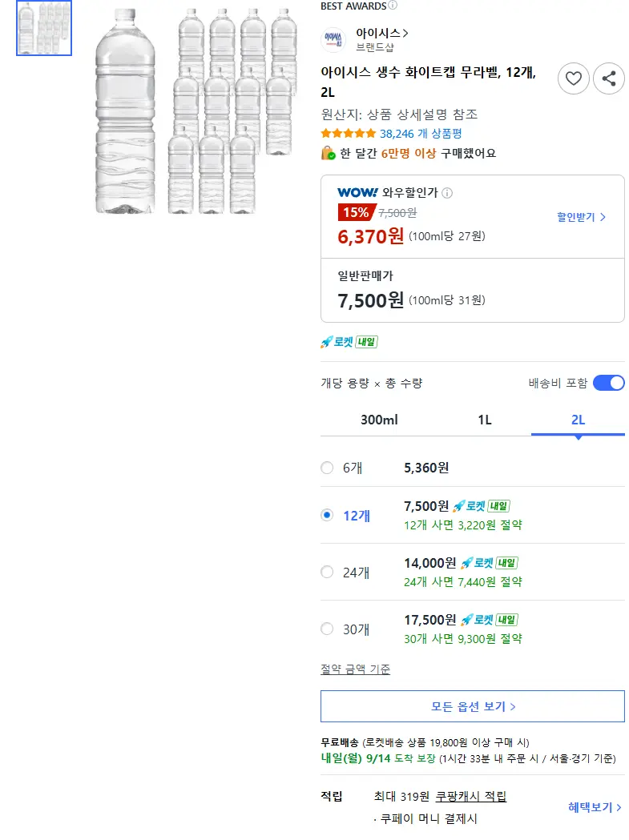The image size is (629, 840).
Task: Click the BEST AWARDS label
Action: [353, 6]
